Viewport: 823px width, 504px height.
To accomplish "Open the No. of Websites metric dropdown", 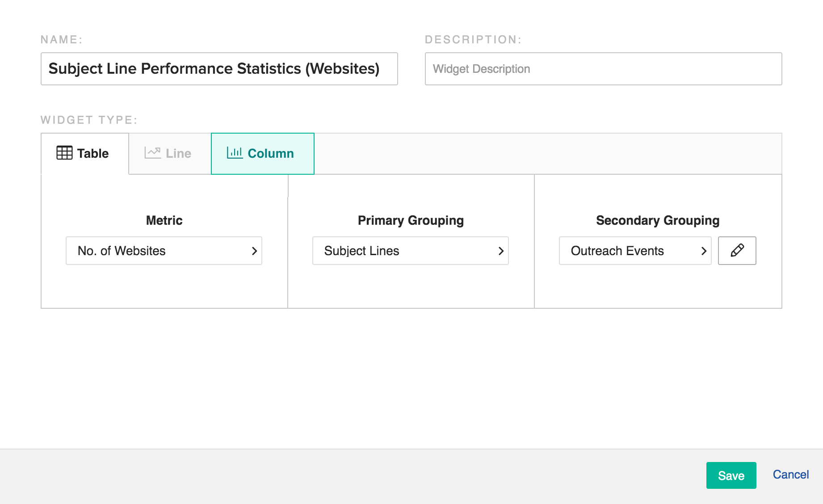I will click(x=164, y=251).
